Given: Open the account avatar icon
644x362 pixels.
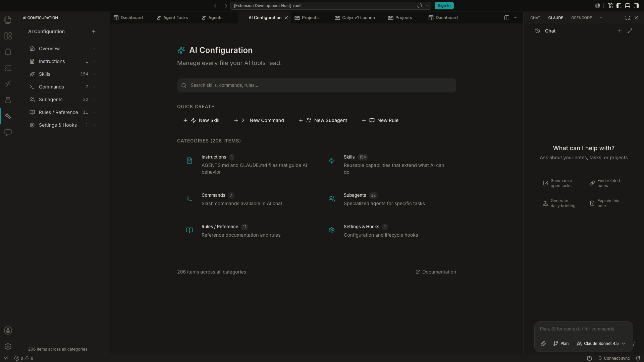Looking at the screenshot, I should tap(8, 330).
